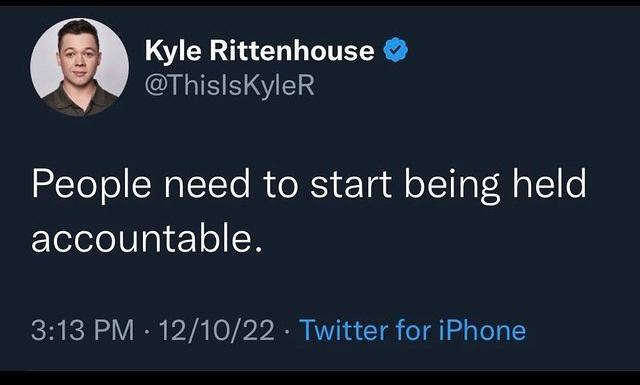Click the word "iPhone" in source label
This screenshot has width=640, height=385.
click(x=482, y=330)
